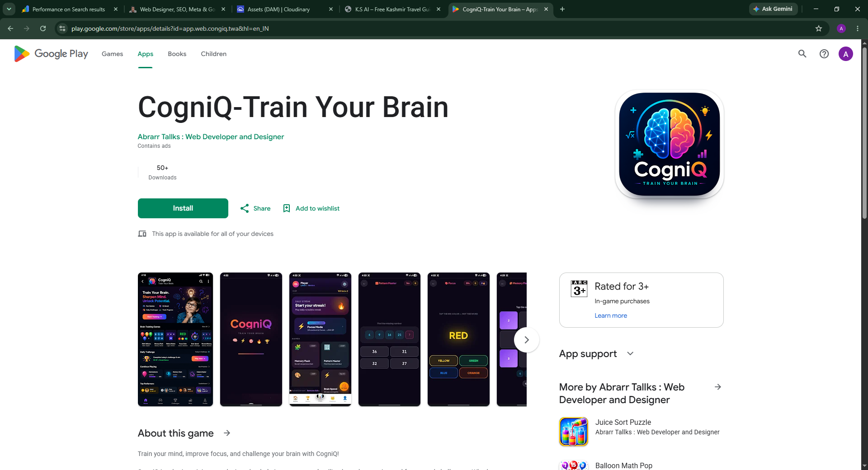This screenshot has width=868, height=470.
Task: Open a new browser tab with plus icon
Action: (562, 9)
